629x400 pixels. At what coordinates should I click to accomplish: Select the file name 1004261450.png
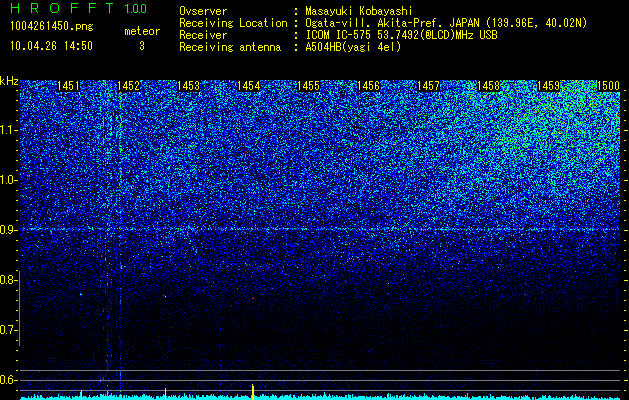(52, 27)
